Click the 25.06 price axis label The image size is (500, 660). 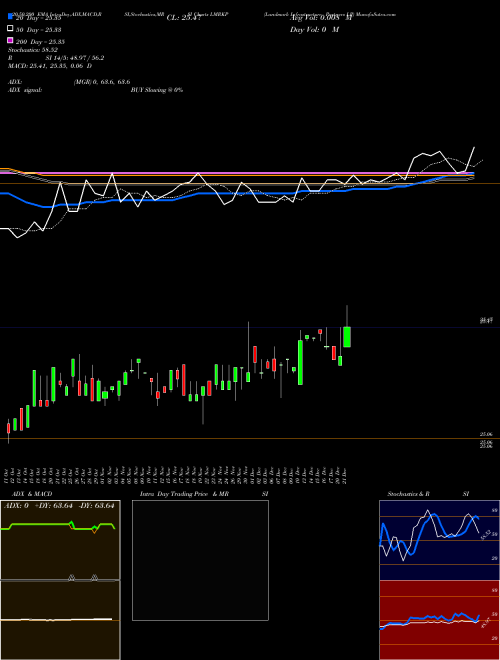(x=486, y=434)
